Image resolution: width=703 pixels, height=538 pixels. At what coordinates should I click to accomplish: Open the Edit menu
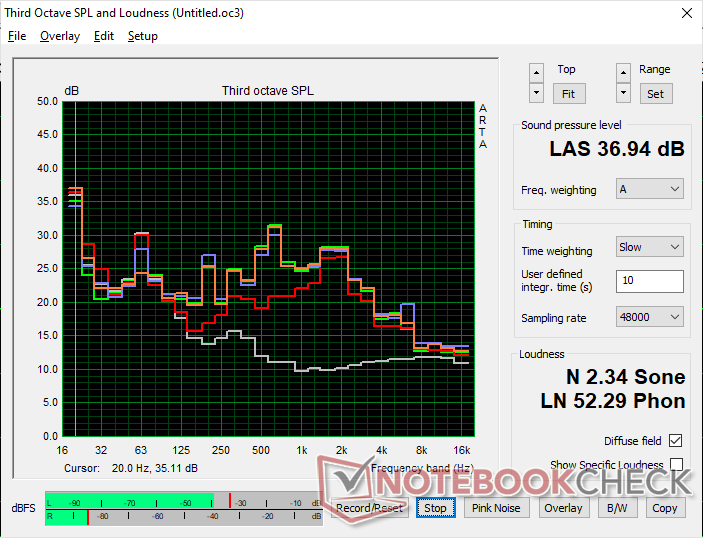click(104, 36)
